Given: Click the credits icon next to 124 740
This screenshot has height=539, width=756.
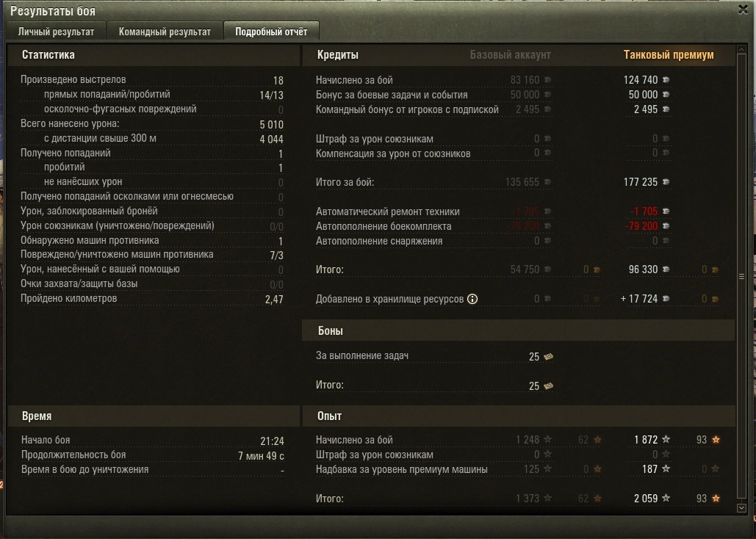Looking at the screenshot, I should click(x=666, y=80).
